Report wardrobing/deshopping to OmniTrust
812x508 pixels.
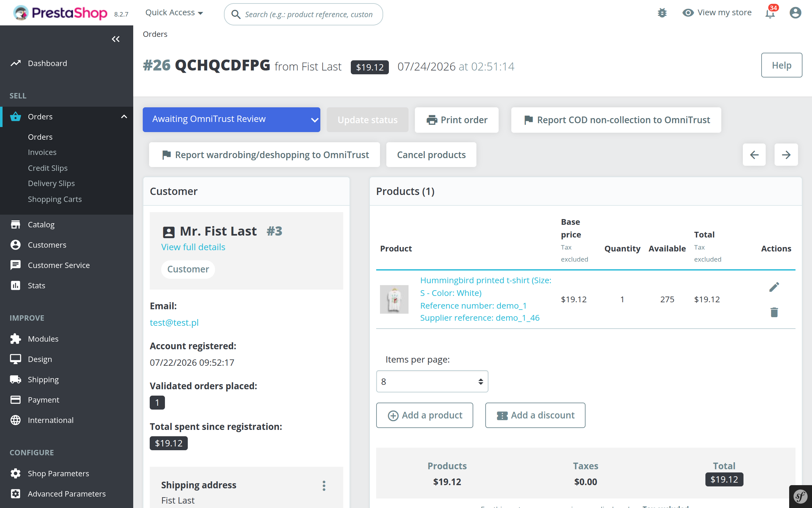point(265,155)
